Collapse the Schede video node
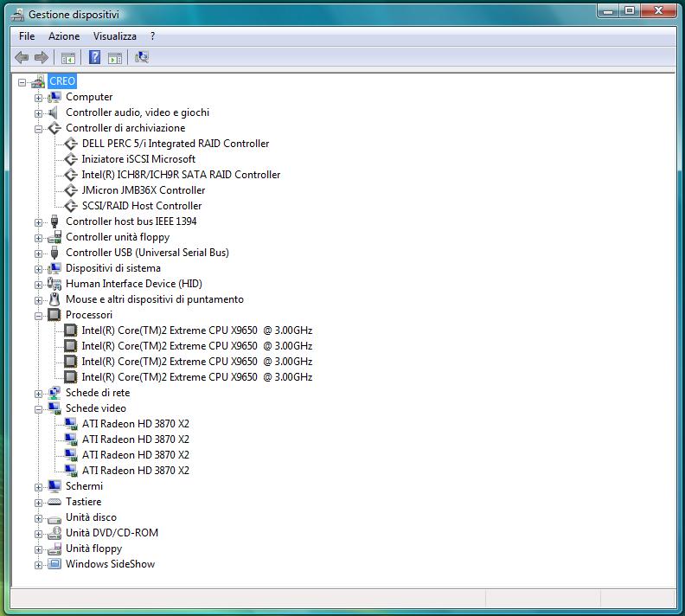This screenshot has width=685, height=616. (38, 409)
